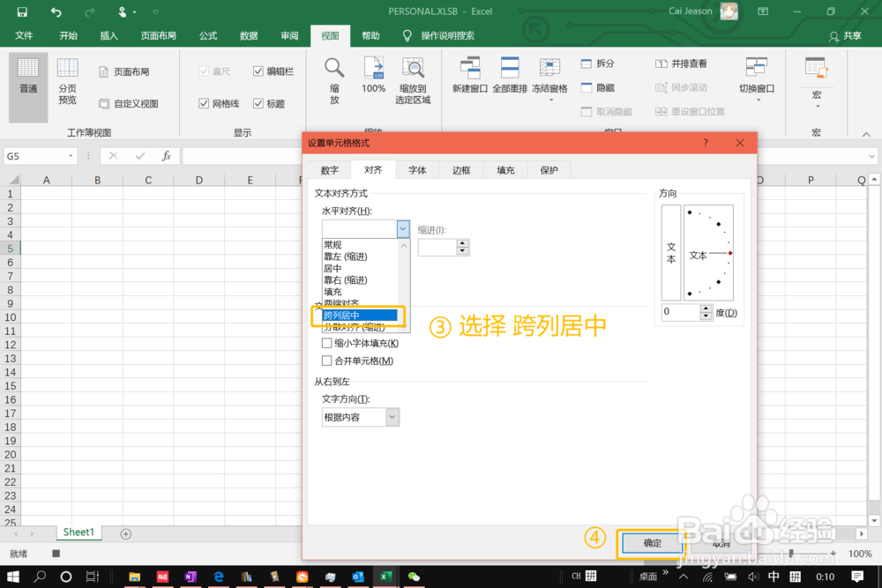Open the 宏 (Macros) tool
Screen dimensions: 882x588
816,75
